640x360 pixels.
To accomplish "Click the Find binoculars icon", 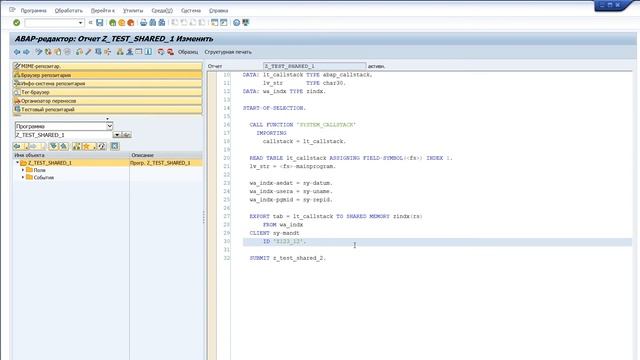I will pyautogui.click(x=153, y=23).
